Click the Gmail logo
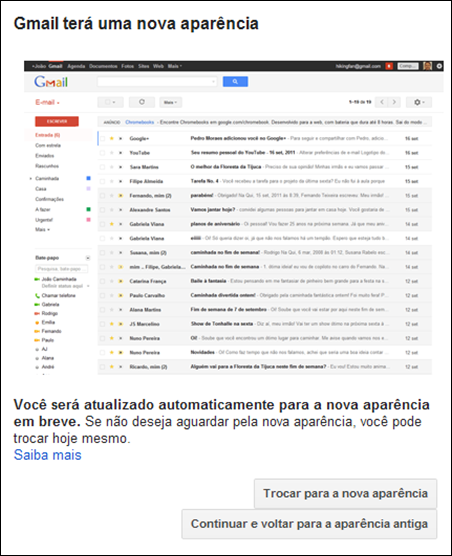The image size is (452, 556). click(x=51, y=82)
